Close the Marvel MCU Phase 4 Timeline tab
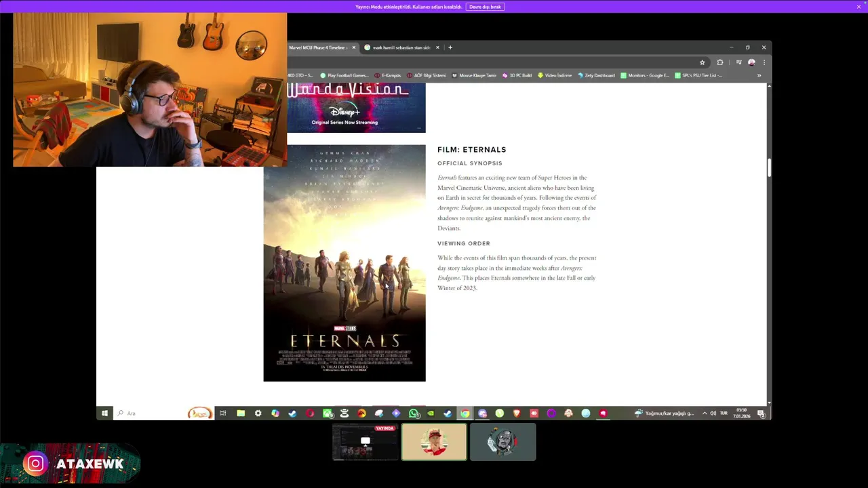 tap(353, 47)
